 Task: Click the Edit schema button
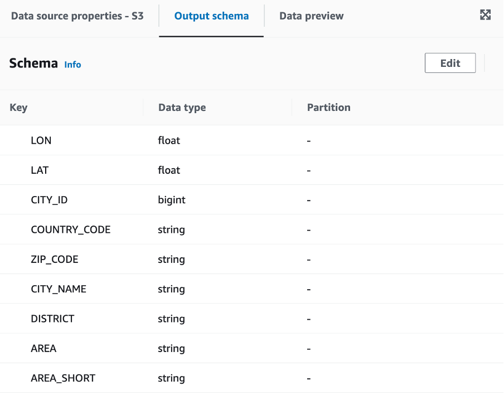(450, 63)
